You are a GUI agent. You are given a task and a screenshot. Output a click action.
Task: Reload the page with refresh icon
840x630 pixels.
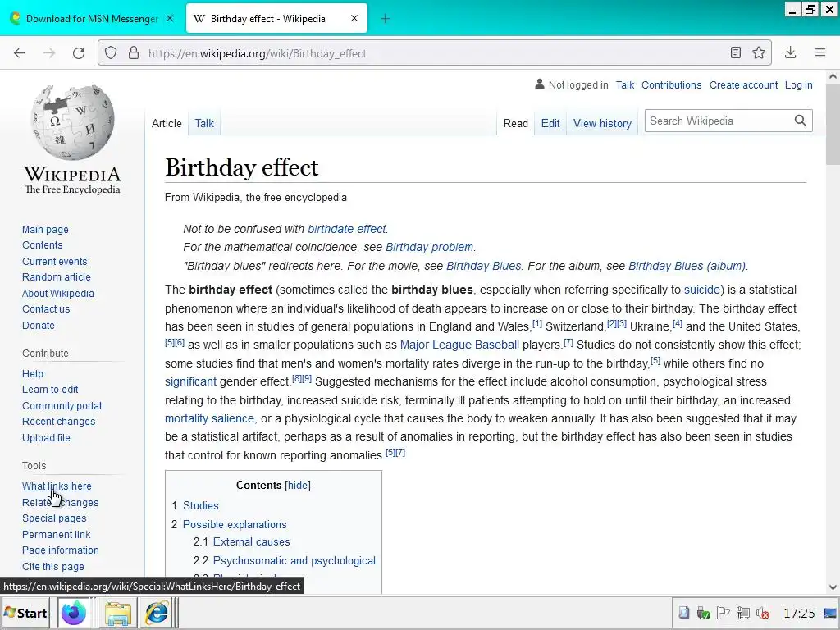(79, 53)
